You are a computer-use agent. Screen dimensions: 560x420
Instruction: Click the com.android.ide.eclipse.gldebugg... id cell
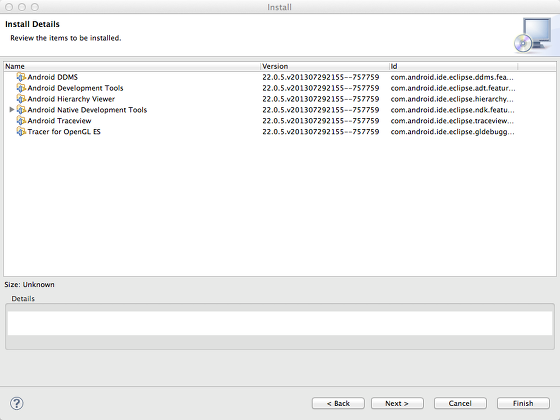(452, 131)
